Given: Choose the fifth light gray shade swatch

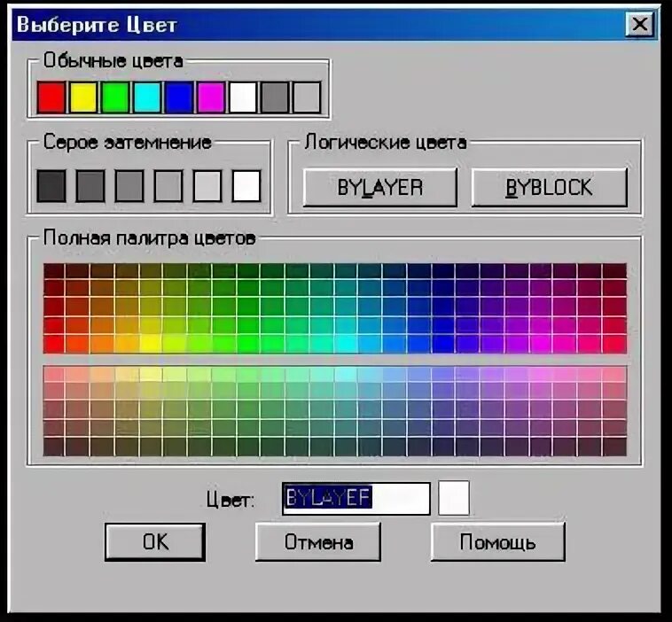Looking at the screenshot, I should coord(207,186).
